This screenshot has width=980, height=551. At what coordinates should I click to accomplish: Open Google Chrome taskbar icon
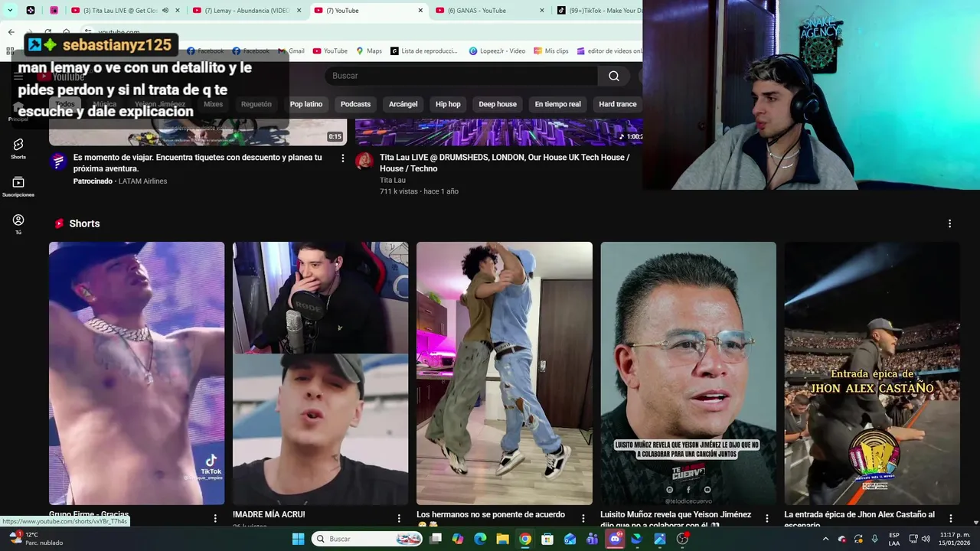[x=524, y=539]
